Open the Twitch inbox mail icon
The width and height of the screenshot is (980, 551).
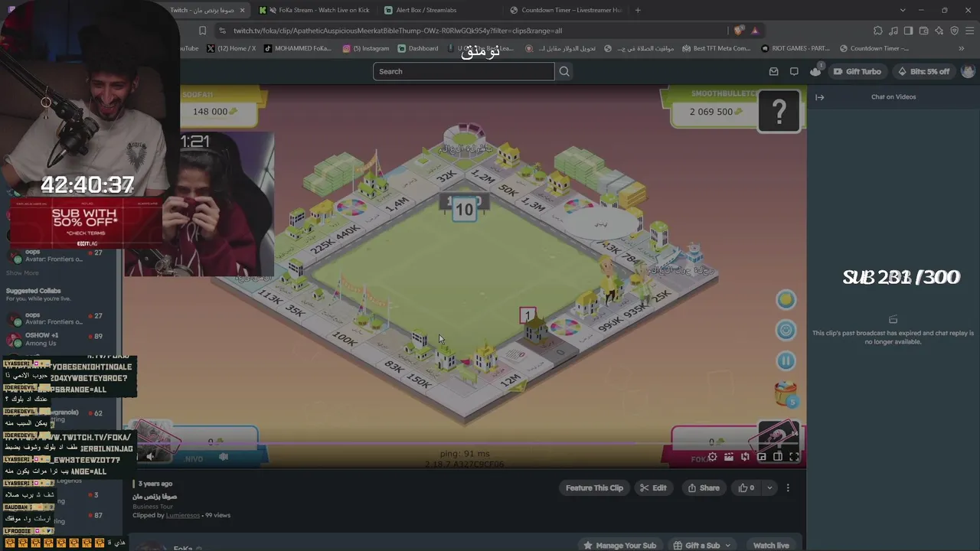pos(773,71)
